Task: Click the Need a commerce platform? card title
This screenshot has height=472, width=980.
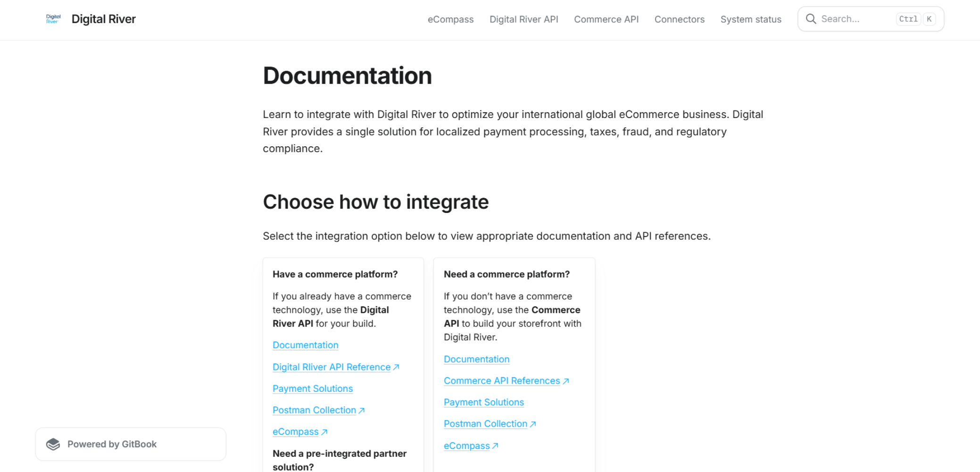Action: click(x=507, y=274)
